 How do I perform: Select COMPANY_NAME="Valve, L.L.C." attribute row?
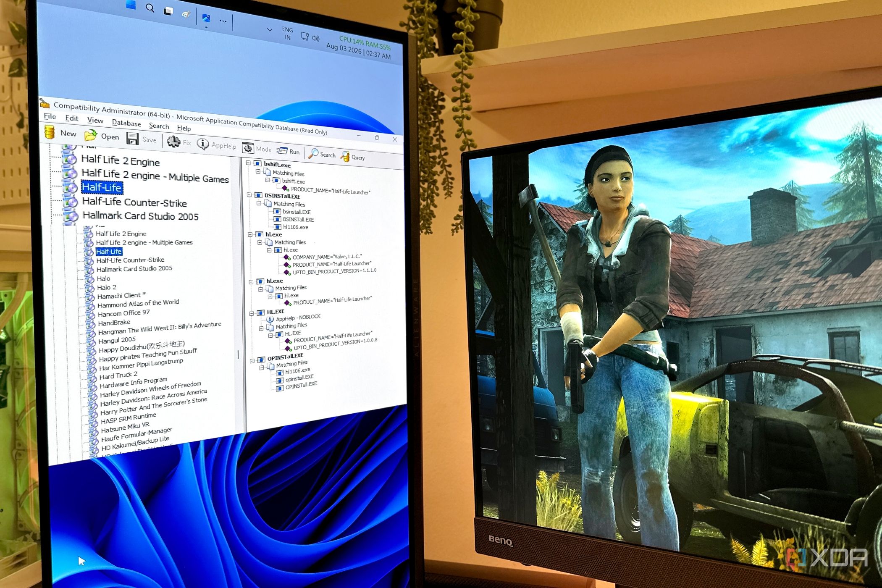pyautogui.click(x=327, y=257)
